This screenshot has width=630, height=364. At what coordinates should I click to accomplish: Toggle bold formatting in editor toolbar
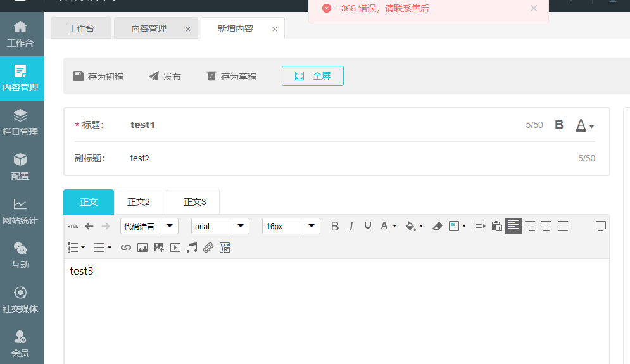tap(335, 226)
